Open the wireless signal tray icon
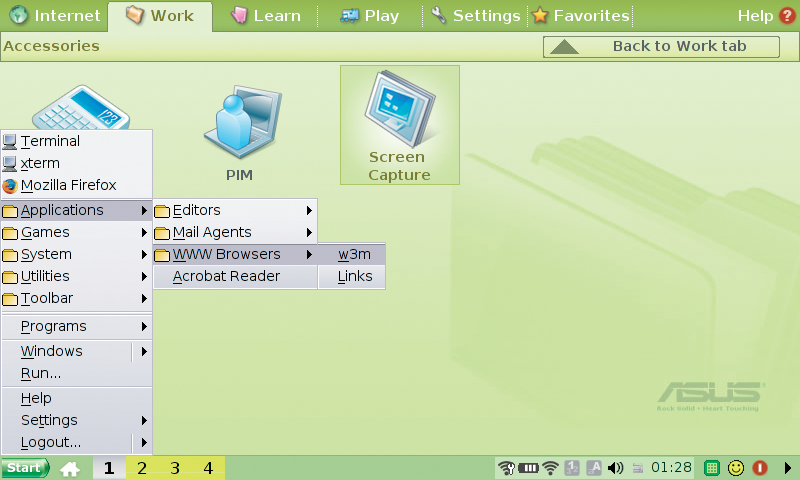Viewport: 800px width, 480px height. (x=551, y=468)
